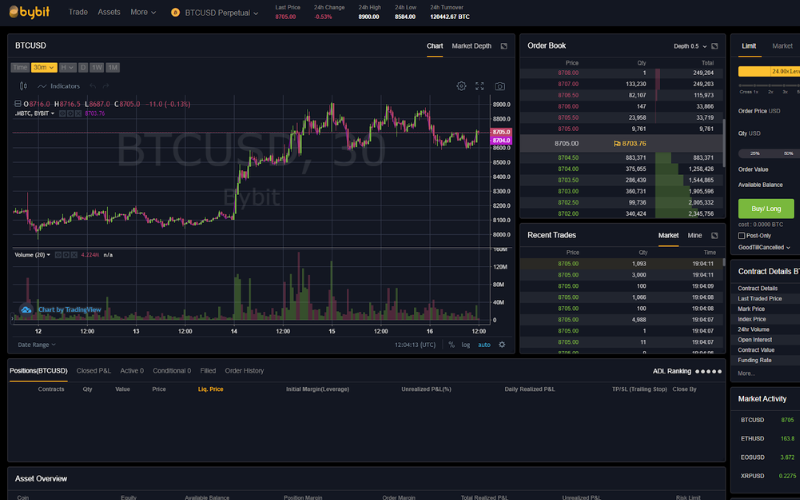Switch to the Market Depth tab
This screenshot has height=500, width=800.
[471, 46]
